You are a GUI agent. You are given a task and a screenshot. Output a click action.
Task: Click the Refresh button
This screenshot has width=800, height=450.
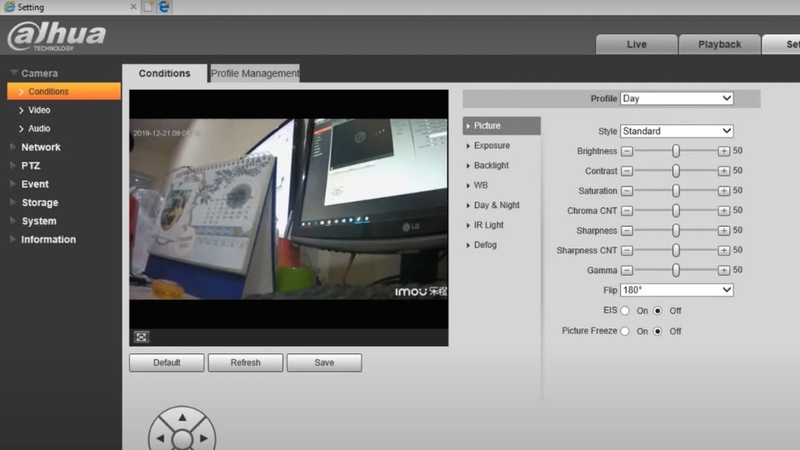[x=245, y=363]
